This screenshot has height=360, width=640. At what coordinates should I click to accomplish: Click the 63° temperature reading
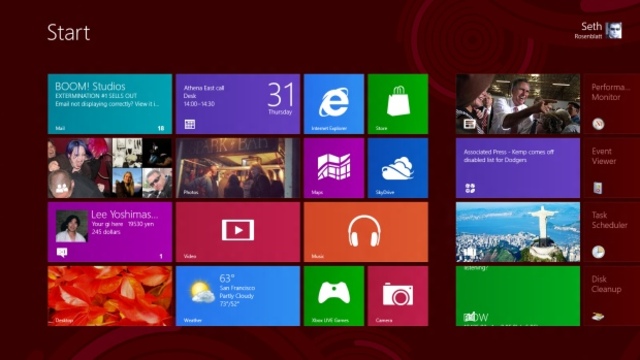227,278
